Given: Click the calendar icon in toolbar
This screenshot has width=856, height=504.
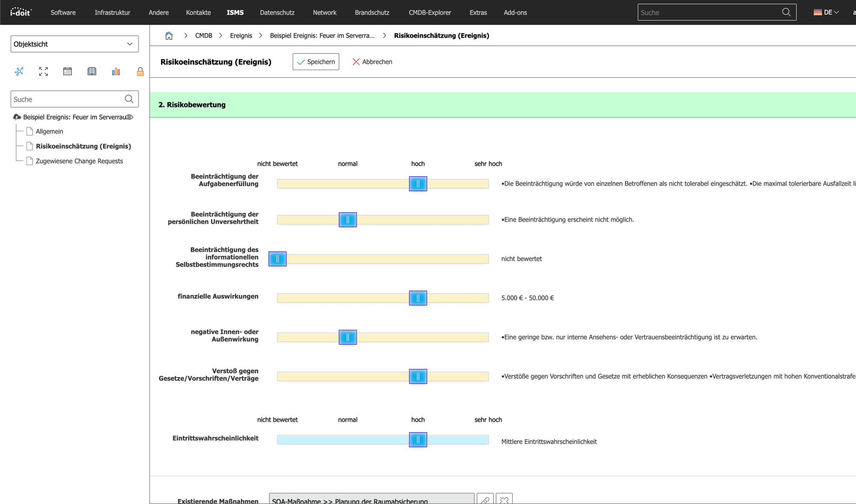Looking at the screenshot, I should (x=67, y=72).
